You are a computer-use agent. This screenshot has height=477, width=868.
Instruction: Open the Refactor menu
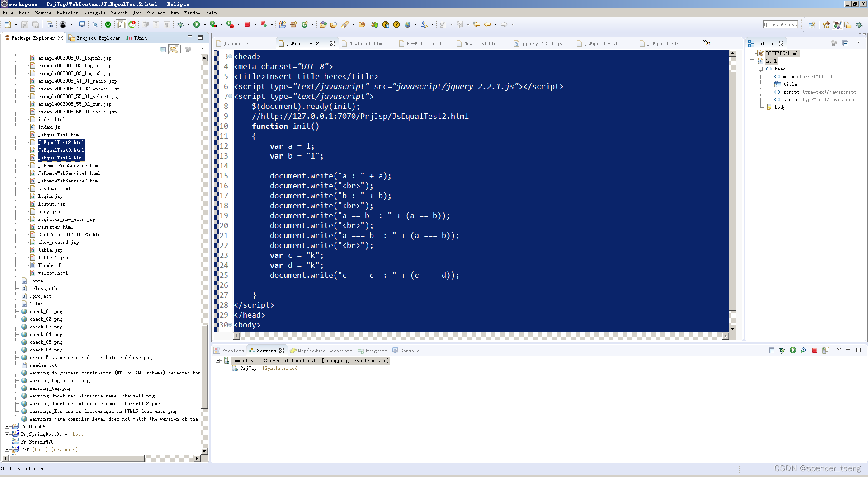(67, 13)
